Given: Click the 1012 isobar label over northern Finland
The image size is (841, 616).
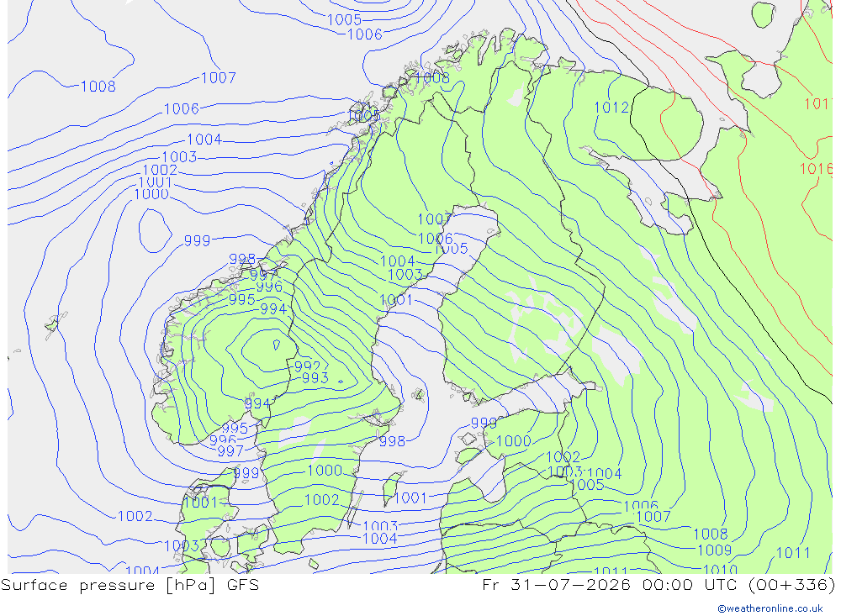Looking at the screenshot, I should (611, 108).
